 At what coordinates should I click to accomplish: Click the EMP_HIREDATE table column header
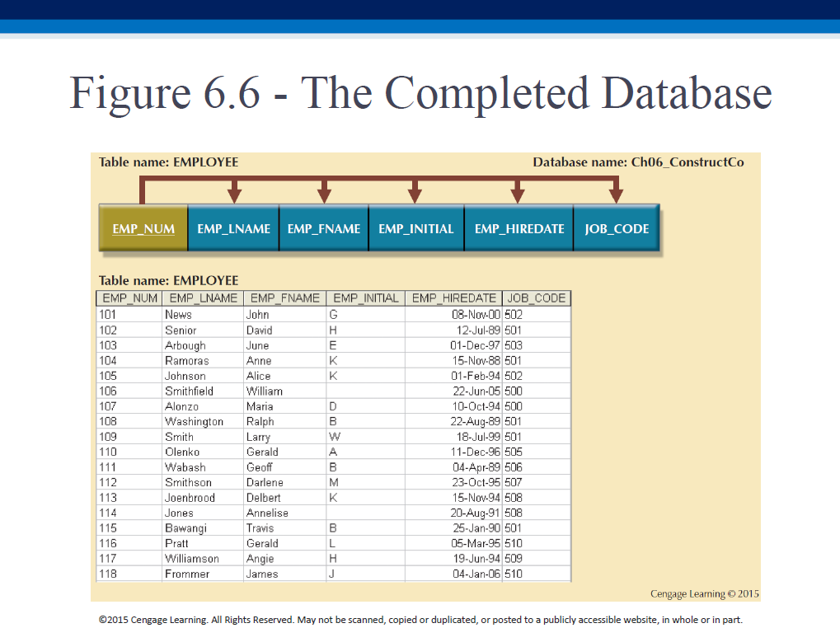[x=453, y=298]
